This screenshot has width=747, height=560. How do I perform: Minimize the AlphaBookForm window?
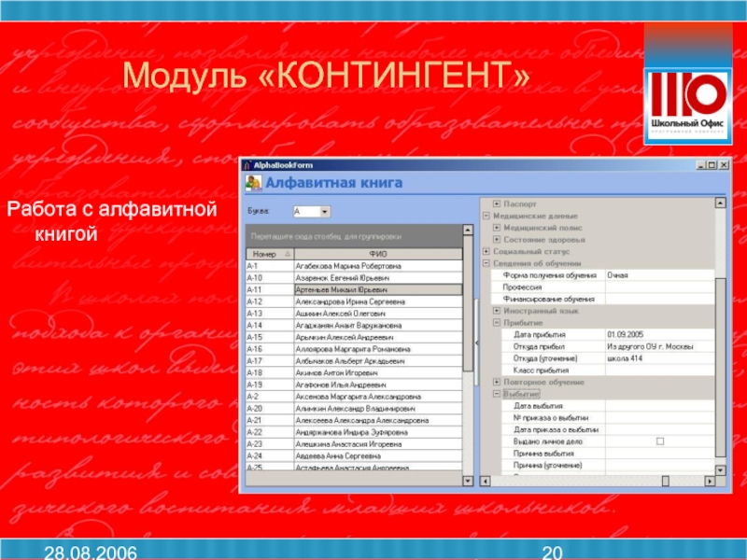701,165
